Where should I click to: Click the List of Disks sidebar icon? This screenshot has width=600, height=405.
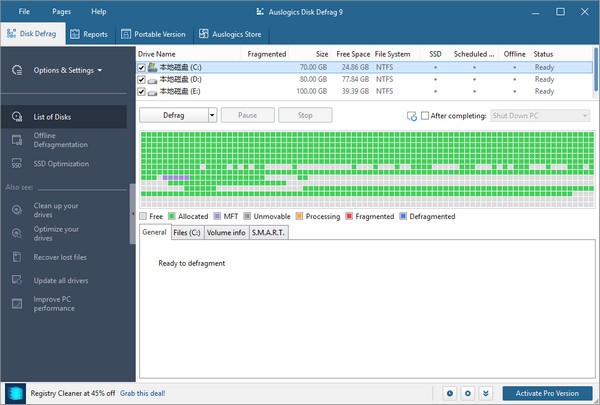17,117
